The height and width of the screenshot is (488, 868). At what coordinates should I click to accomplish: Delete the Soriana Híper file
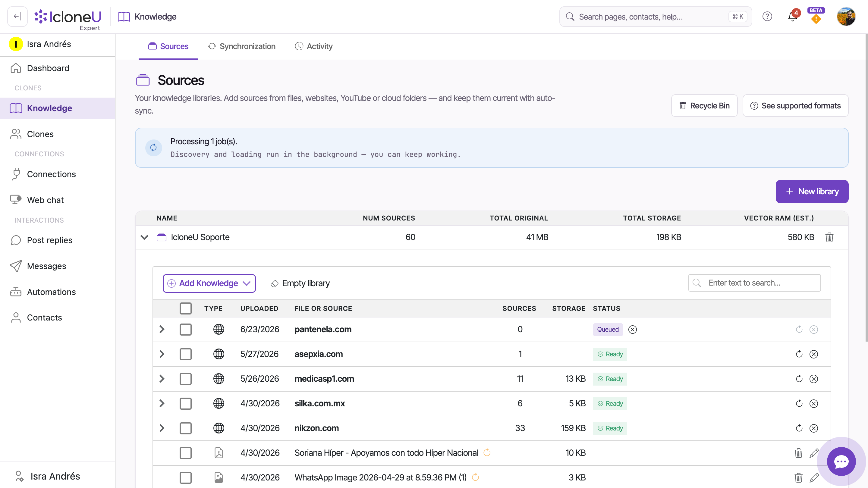pyautogui.click(x=799, y=453)
